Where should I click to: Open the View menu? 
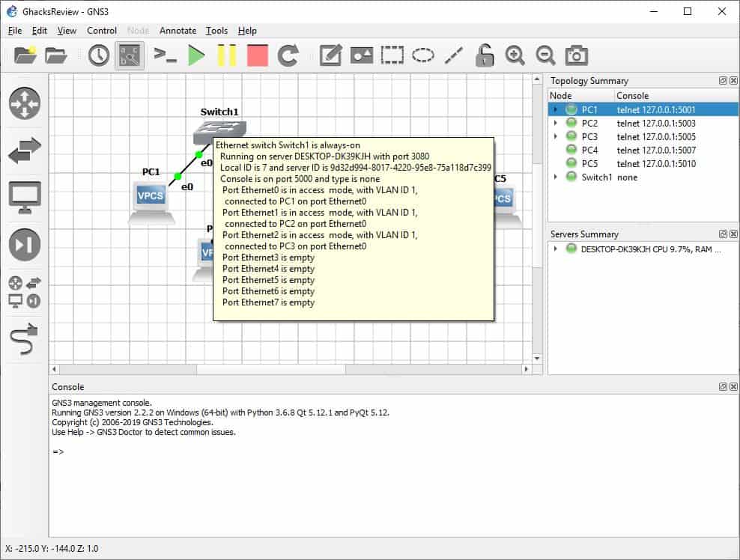[67, 31]
